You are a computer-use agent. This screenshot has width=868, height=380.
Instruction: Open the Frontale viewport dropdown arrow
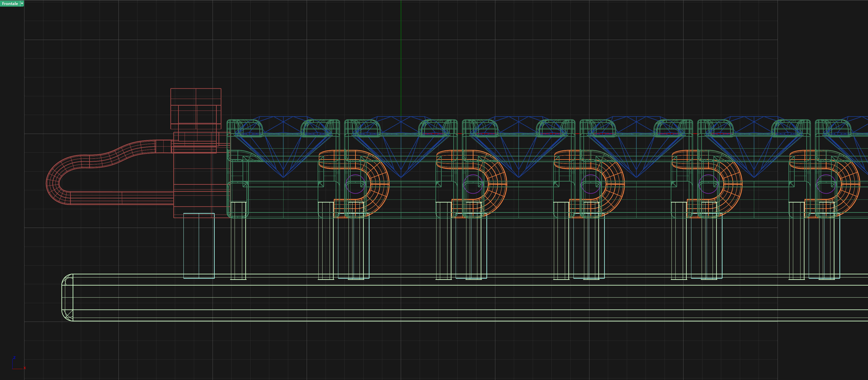click(x=22, y=3)
